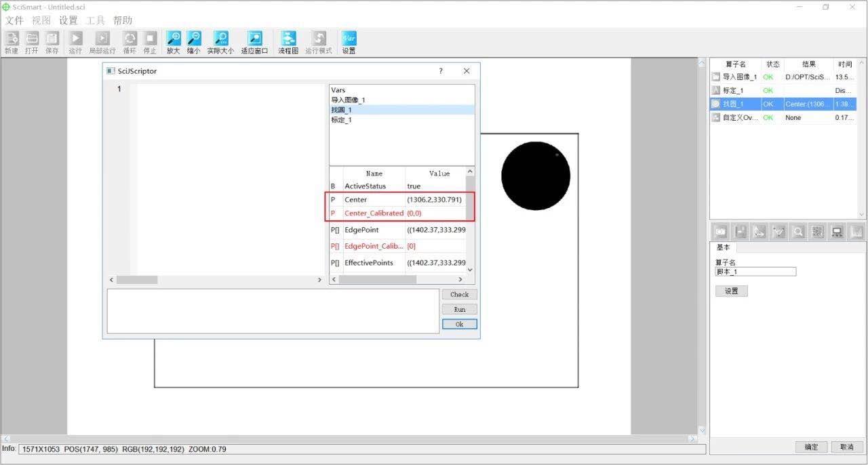Select the 实际大小 actual size icon

coord(220,39)
